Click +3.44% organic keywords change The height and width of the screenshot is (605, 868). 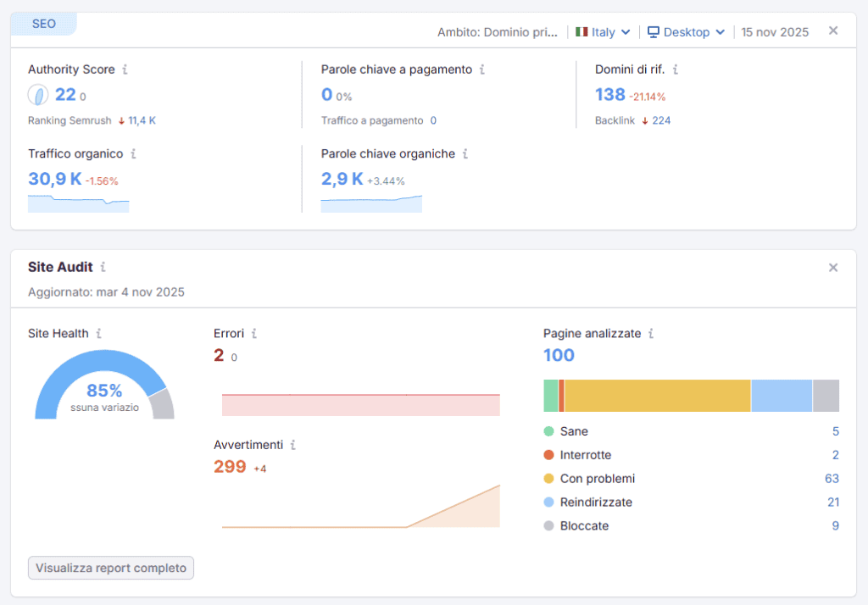pyautogui.click(x=386, y=181)
